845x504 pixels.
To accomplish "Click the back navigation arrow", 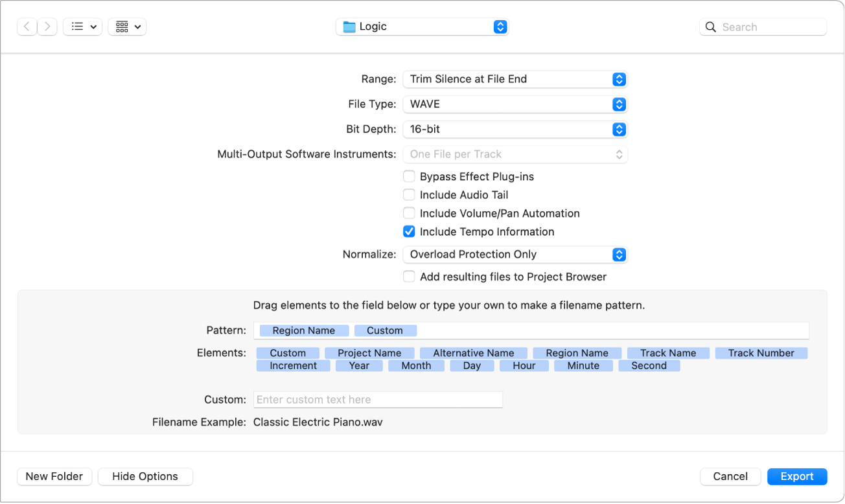I will pos(27,27).
